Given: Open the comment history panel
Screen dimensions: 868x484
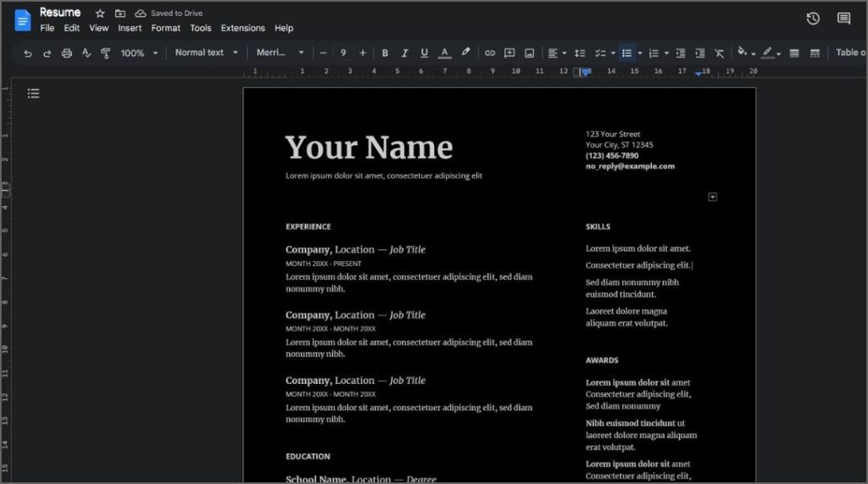Looking at the screenshot, I should [x=843, y=19].
